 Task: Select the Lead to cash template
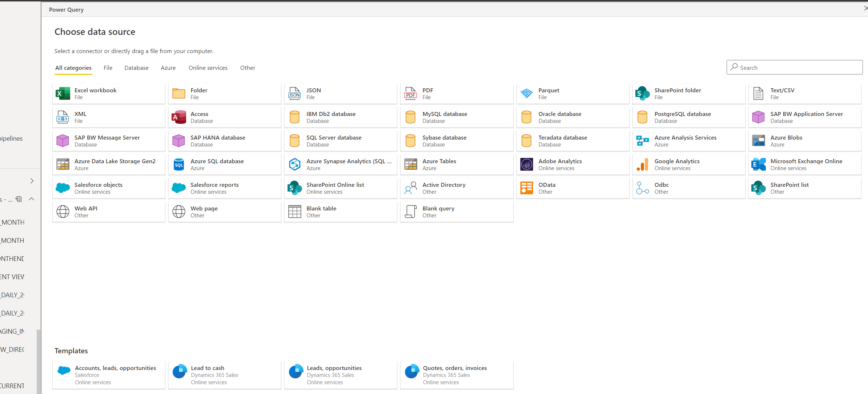[225, 375]
